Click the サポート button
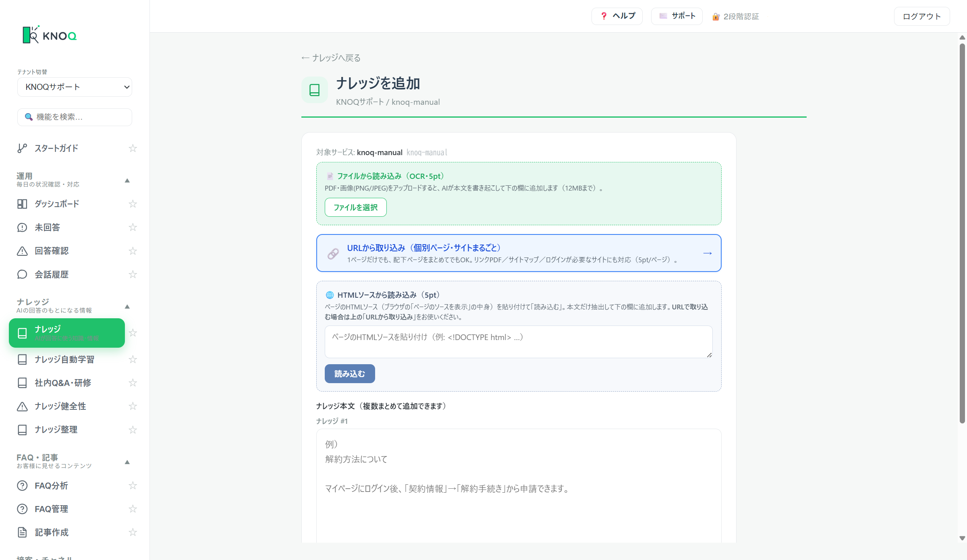Viewport: 967px width, 560px height. [677, 16]
